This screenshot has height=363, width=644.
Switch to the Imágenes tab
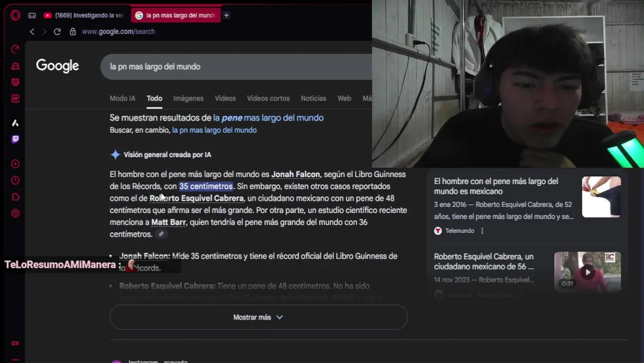tap(188, 98)
